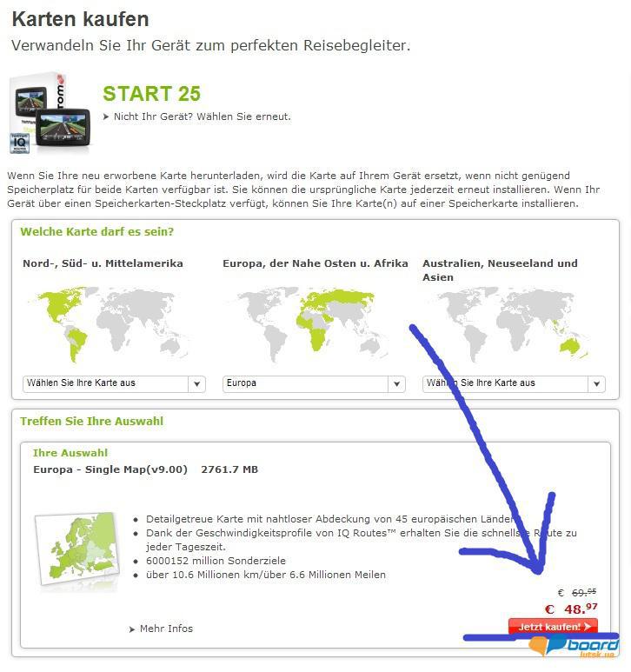Click the 'Nicht Ihr Gerät? Wählen Sie erneut.' link

click(202, 116)
